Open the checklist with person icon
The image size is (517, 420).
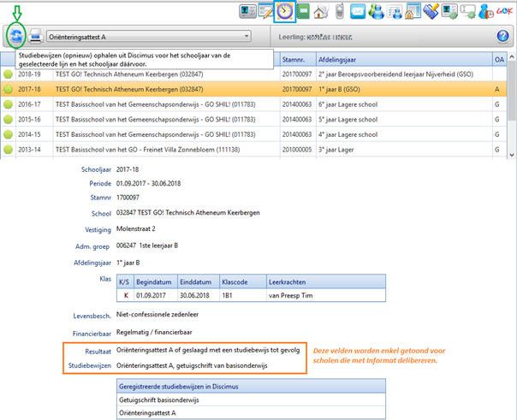[395, 11]
